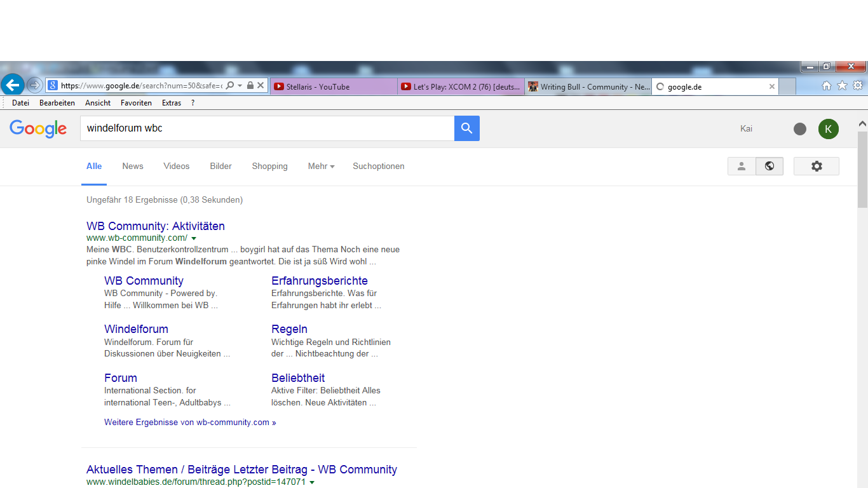Go back with the browser back arrow
Screen dimensions: 868x488
tap(13, 85)
